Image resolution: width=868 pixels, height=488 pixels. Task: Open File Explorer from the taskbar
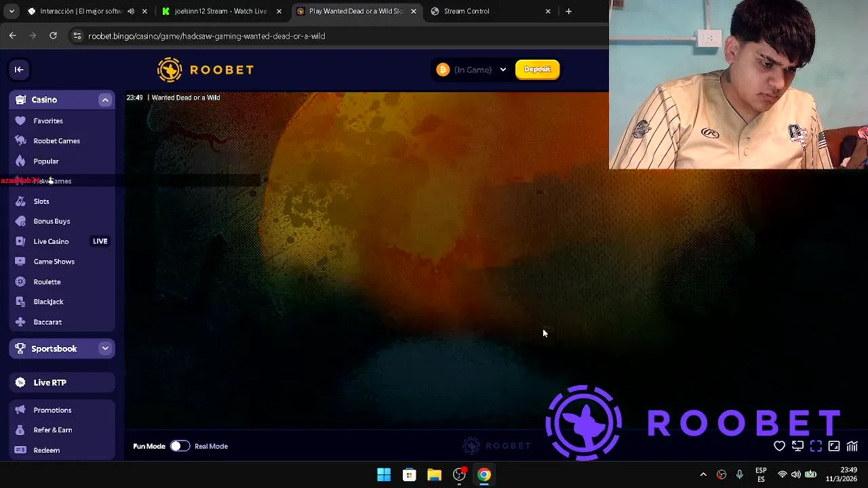point(434,474)
